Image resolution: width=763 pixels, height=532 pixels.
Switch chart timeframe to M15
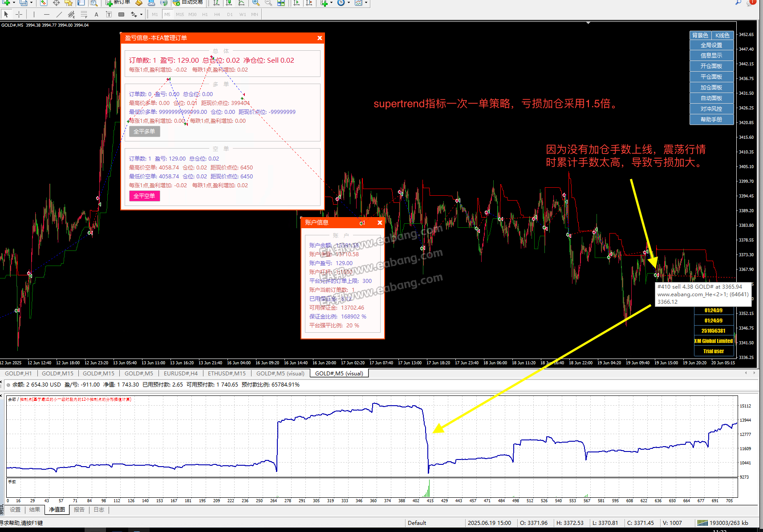pos(180,14)
